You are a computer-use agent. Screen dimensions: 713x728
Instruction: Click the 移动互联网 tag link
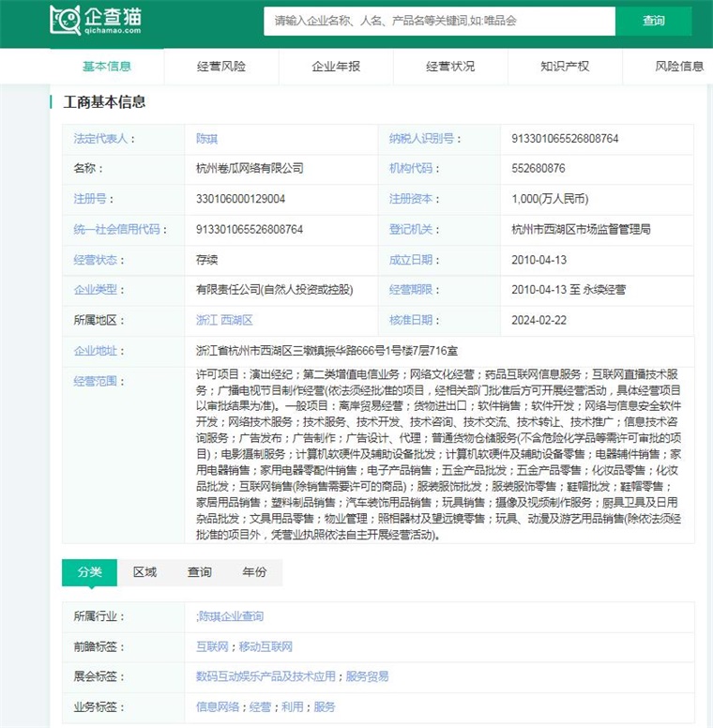coord(265,646)
